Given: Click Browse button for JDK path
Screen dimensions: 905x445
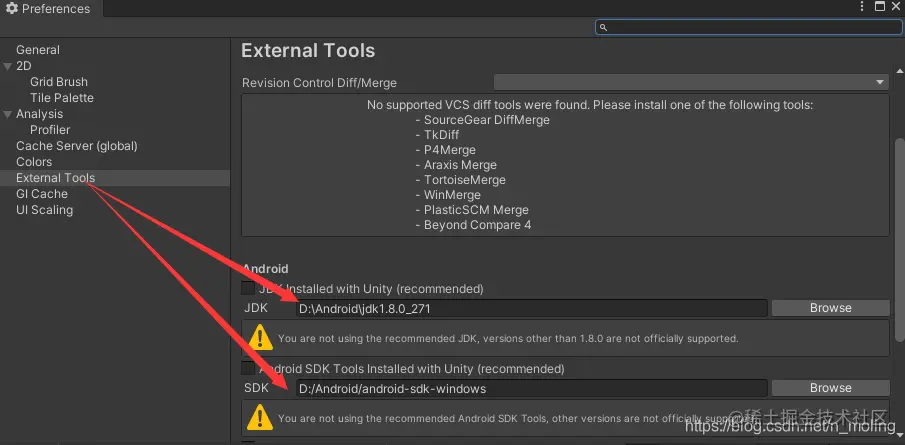Looking at the screenshot, I should point(831,308).
